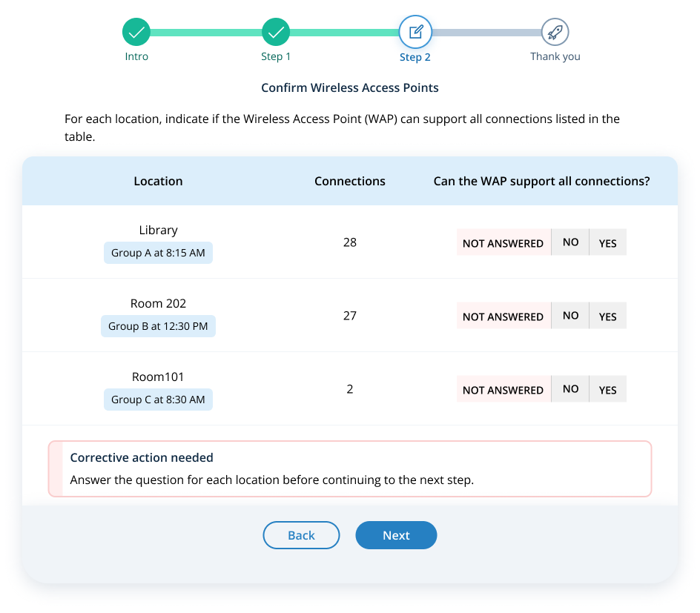Click the Group C at 8:30 AM tag
The height and width of the screenshot is (613, 700).
coord(158,400)
